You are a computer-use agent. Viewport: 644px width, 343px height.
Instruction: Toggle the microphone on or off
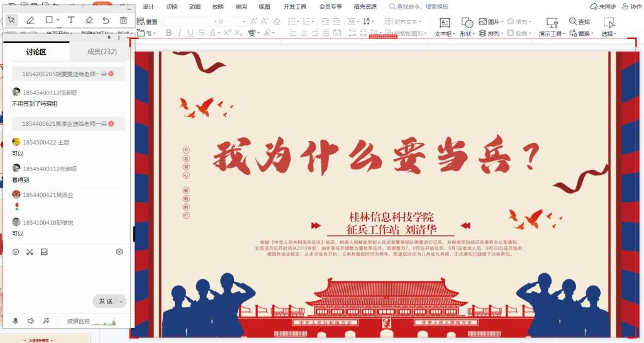coord(16,321)
